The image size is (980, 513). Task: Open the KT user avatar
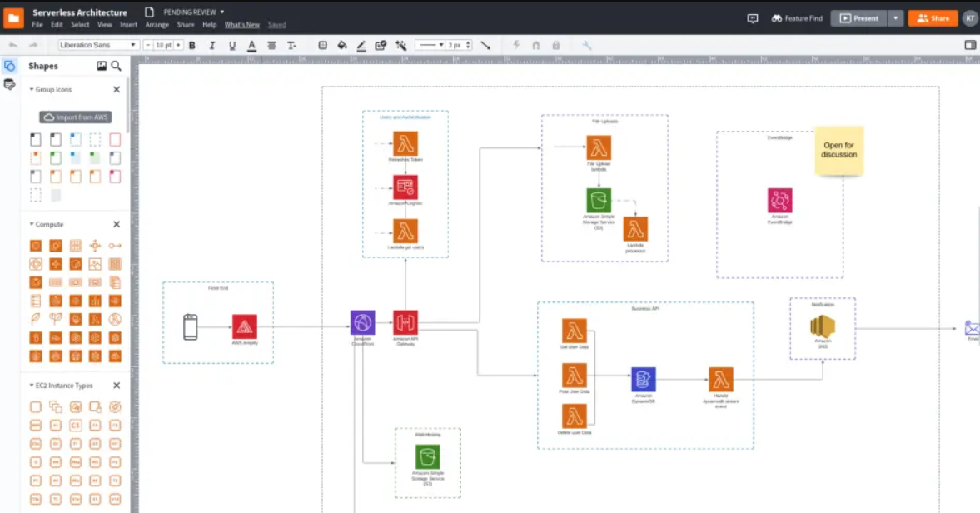pyautogui.click(x=969, y=19)
